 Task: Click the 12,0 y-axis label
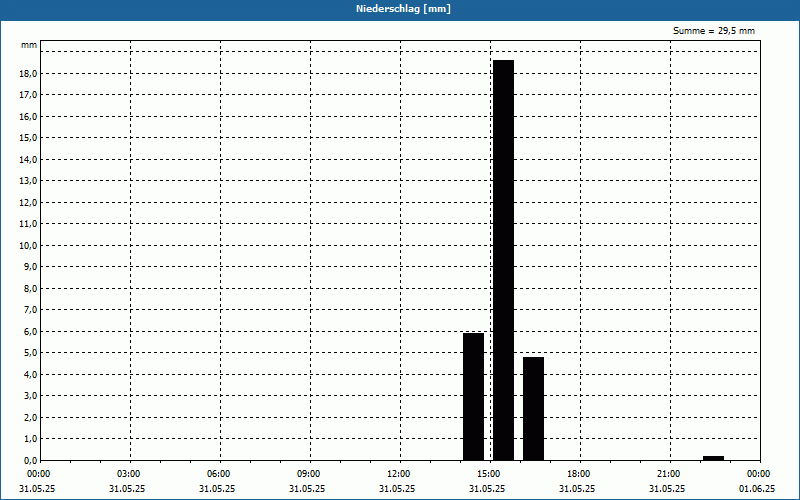[28, 203]
